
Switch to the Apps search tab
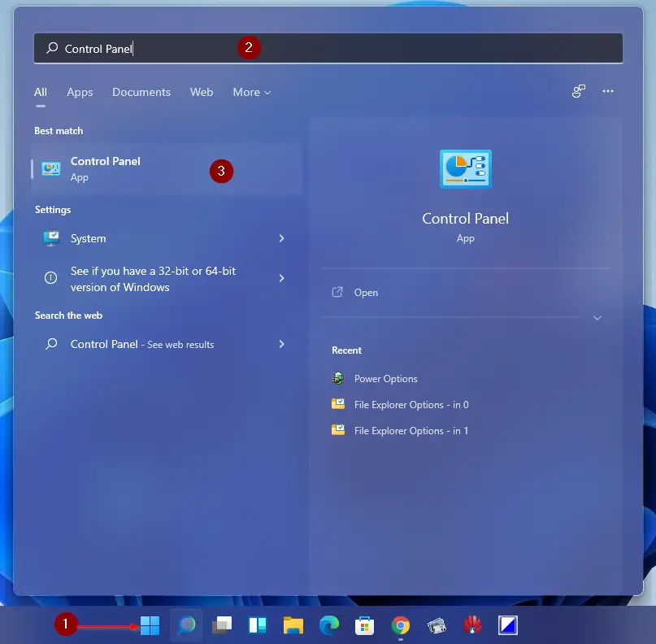point(80,92)
